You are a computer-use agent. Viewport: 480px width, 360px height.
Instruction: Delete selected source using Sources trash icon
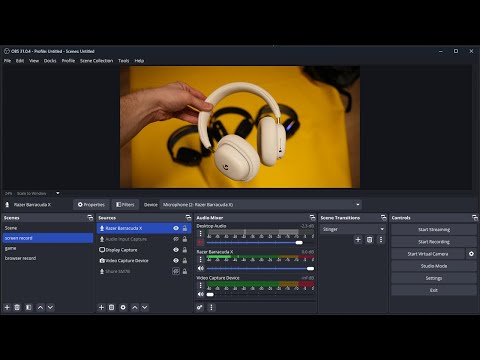coord(112,307)
